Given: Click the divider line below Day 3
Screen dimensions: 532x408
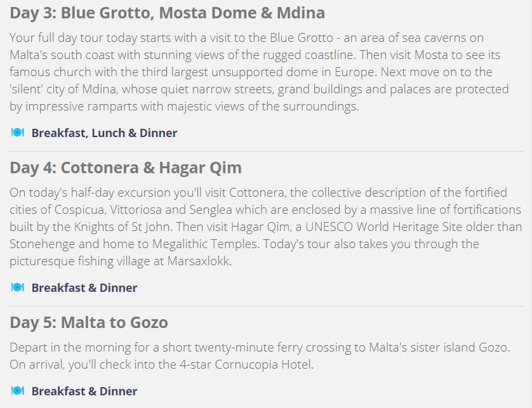Looking at the screenshot, I should click(x=267, y=151).
